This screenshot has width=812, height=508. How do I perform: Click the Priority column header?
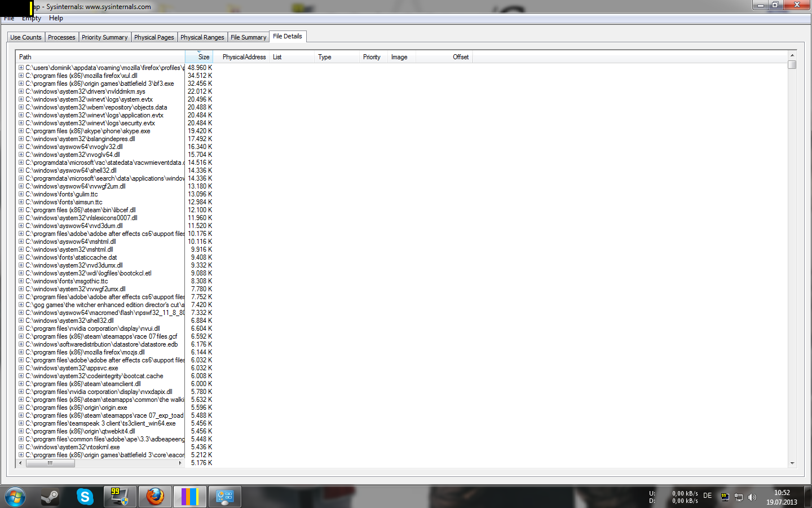click(373, 57)
